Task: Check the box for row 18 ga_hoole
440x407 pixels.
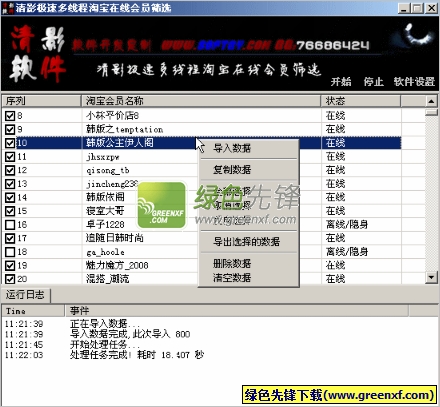Action: pos(10,252)
